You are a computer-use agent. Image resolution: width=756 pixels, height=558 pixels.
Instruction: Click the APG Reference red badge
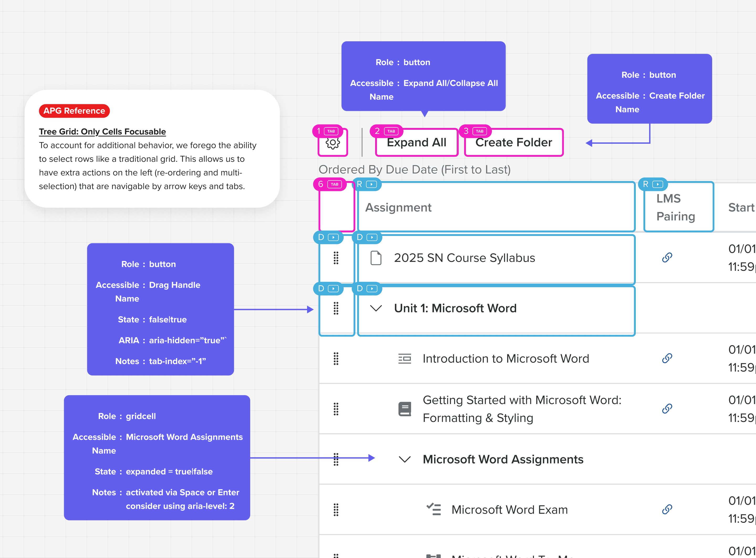click(x=74, y=111)
